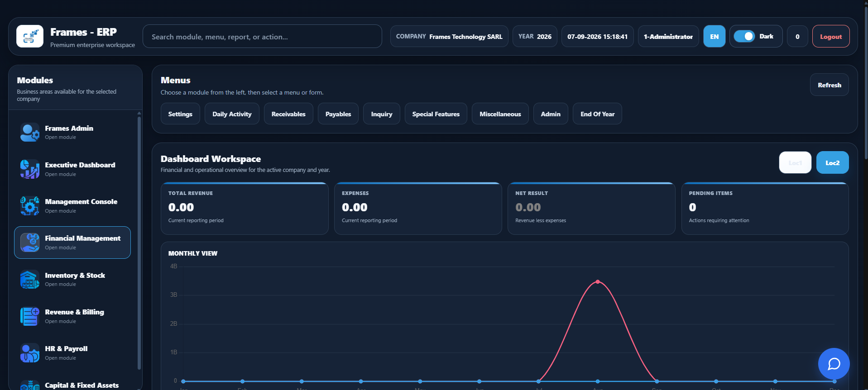Open the End Of Year menu
Image resolution: width=868 pixels, height=390 pixels.
tap(597, 114)
